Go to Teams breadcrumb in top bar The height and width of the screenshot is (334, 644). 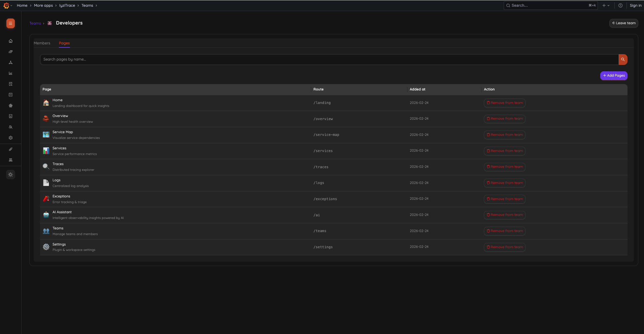pos(87,5)
